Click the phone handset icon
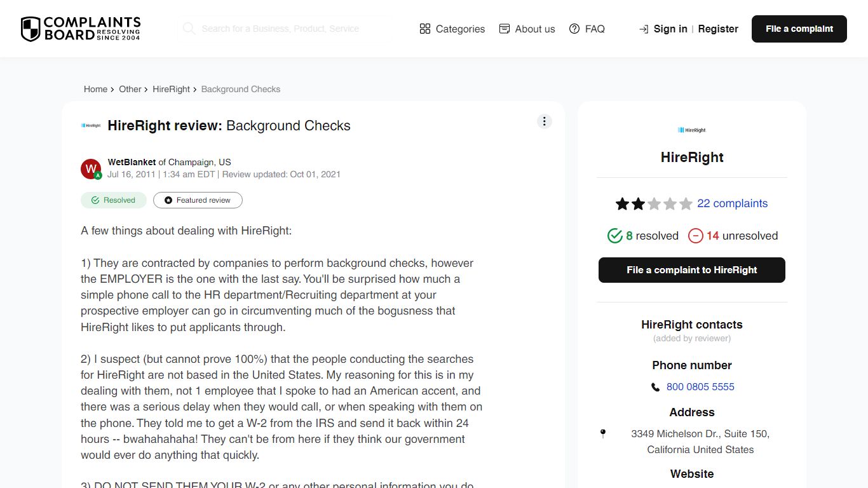 coord(655,387)
